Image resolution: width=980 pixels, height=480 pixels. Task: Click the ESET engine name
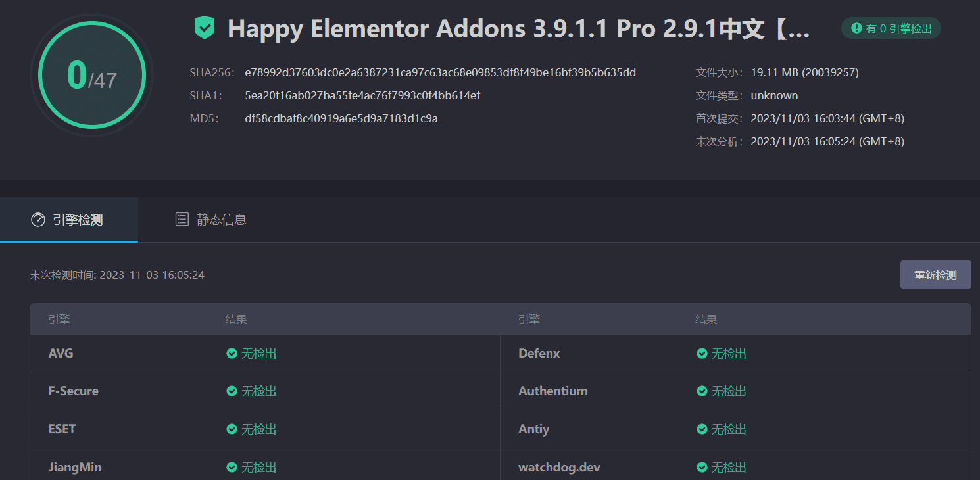pyautogui.click(x=62, y=429)
